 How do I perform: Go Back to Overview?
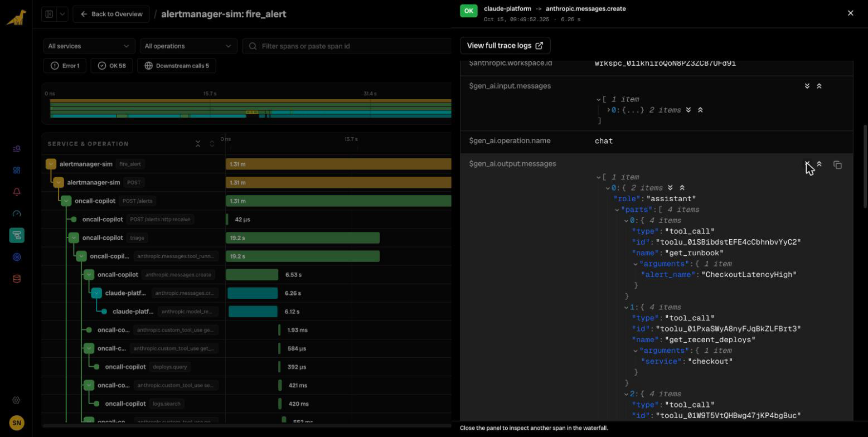point(111,14)
